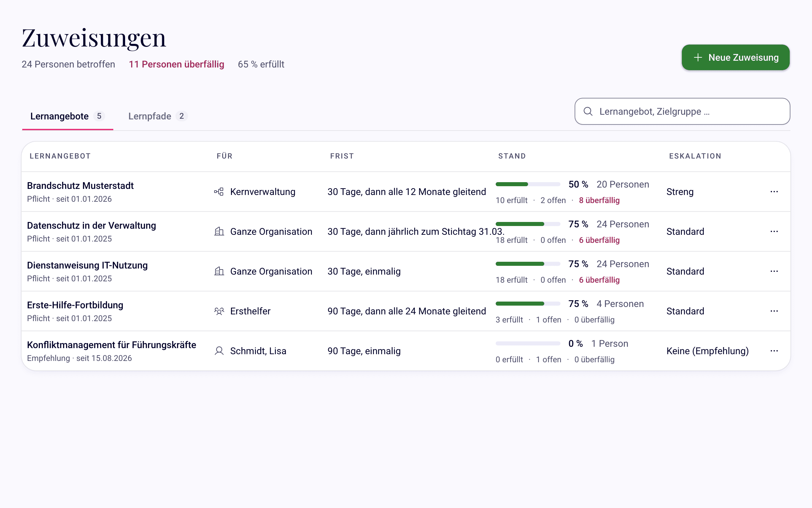Click Keine (Empfehlung) escalation value
Screen dimensions: 812x508
tap(707, 351)
